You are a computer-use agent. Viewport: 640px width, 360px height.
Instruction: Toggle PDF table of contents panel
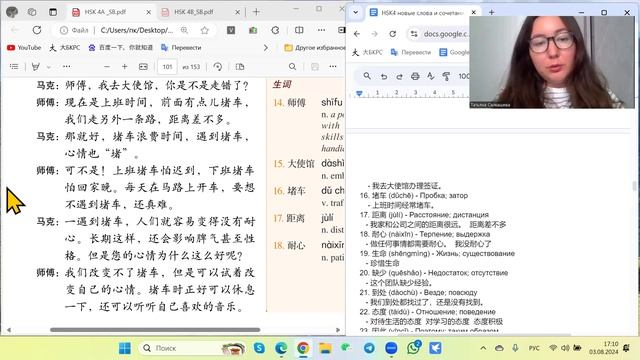(x=14, y=67)
